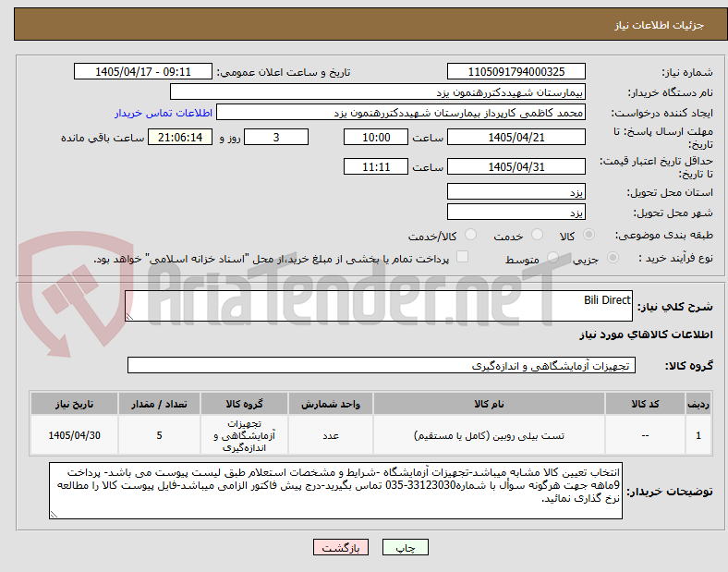Select the خدمت radio button

pyautogui.click(x=537, y=235)
